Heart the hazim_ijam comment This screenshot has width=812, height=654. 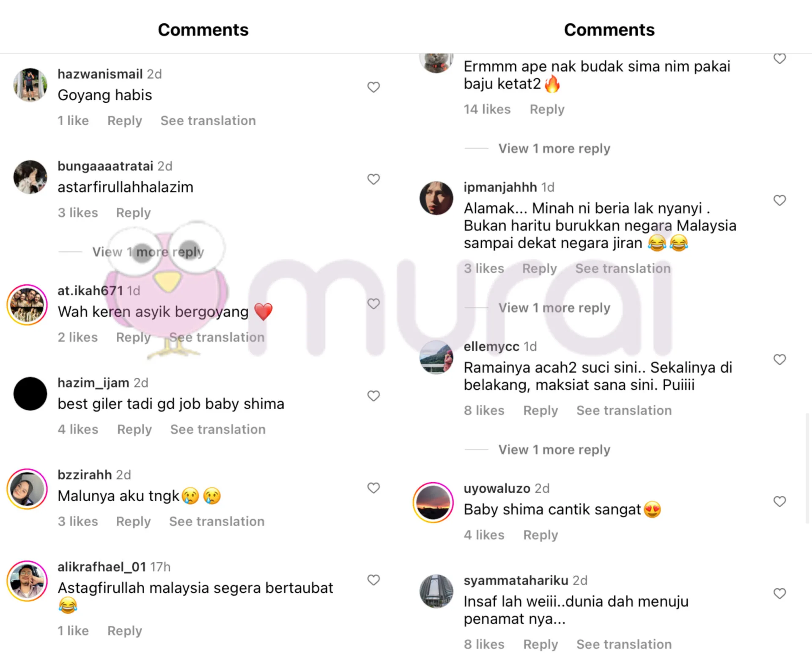[373, 396]
